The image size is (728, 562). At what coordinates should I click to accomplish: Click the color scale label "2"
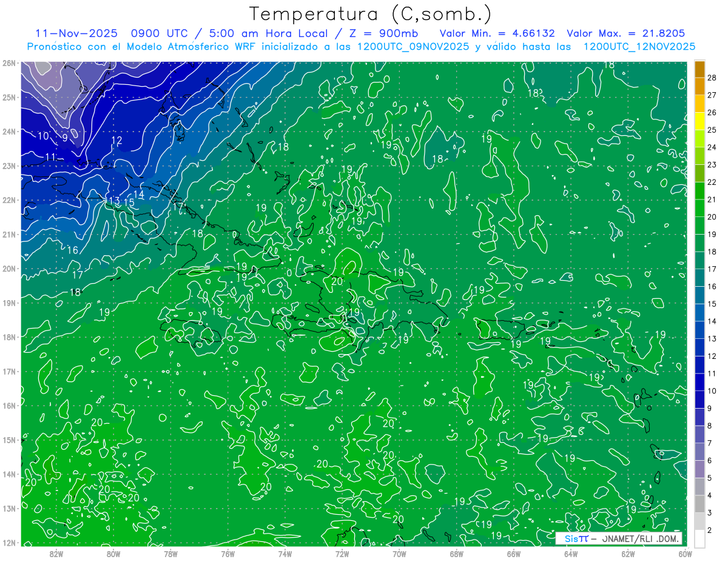(709, 530)
